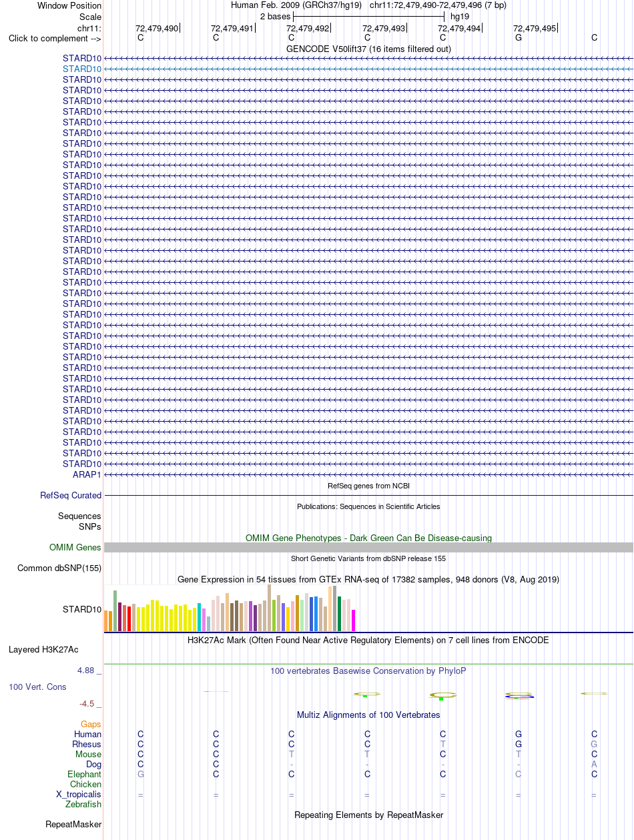Open Publications: Sequences in Scientific Articles title

click(368, 506)
